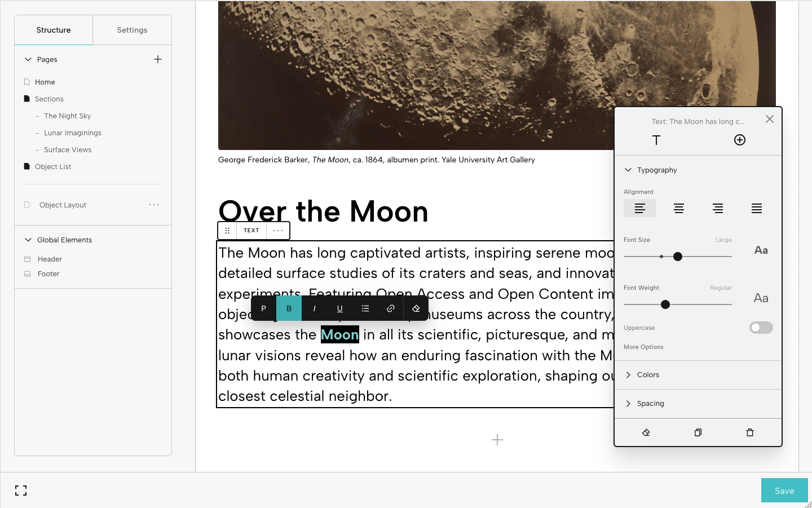
Task: Open The Night Sky section
Action: [68, 116]
